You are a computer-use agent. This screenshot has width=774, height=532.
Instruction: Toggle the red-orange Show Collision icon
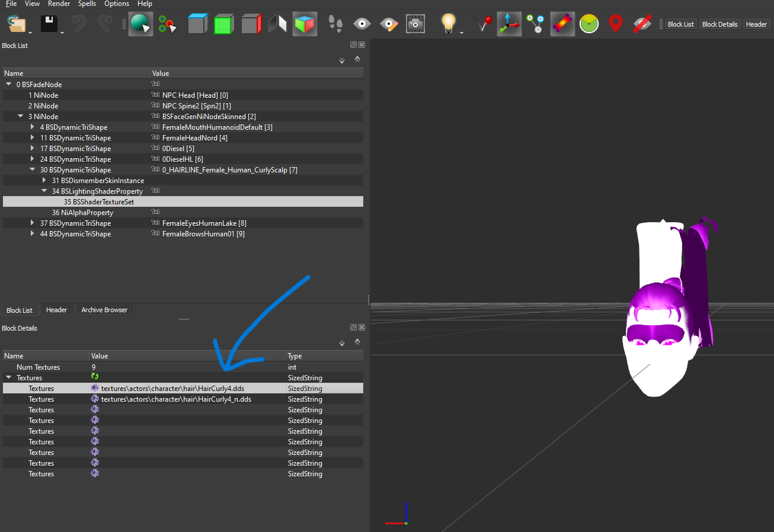pos(562,24)
